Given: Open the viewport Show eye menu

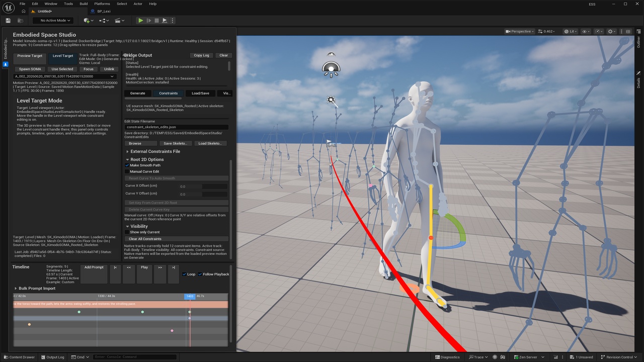Looking at the screenshot, I should pos(586,31).
